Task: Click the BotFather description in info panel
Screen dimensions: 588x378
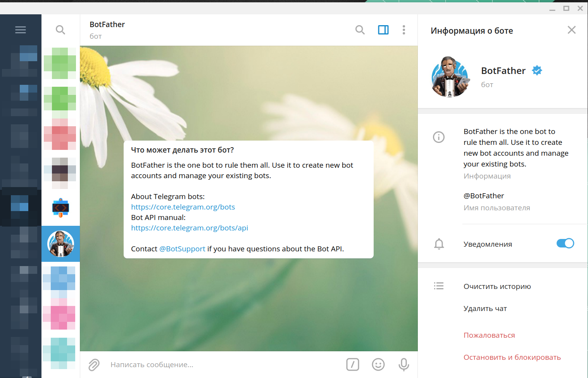Action: [x=516, y=148]
